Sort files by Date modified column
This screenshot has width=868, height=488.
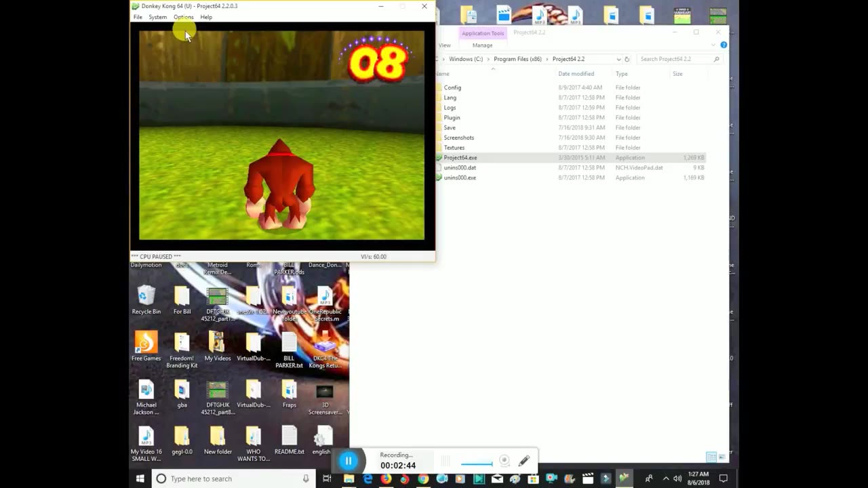point(576,74)
